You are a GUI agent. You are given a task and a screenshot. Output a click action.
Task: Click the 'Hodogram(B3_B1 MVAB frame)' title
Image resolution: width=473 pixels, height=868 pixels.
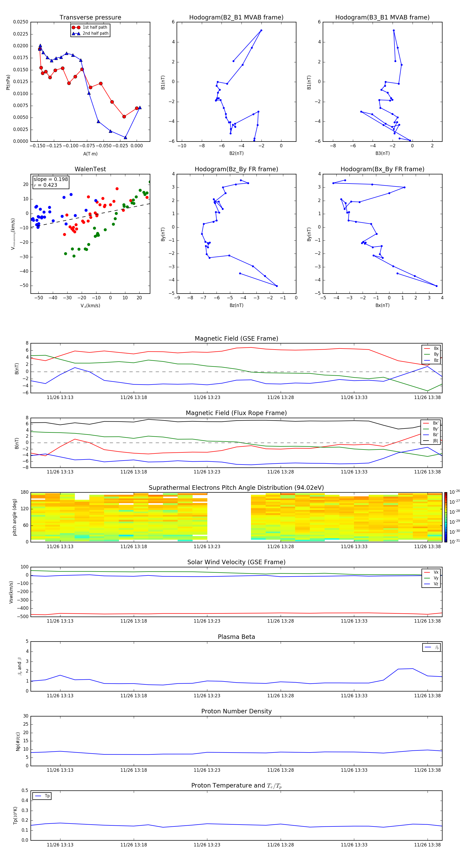pyautogui.click(x=382, y=18)
